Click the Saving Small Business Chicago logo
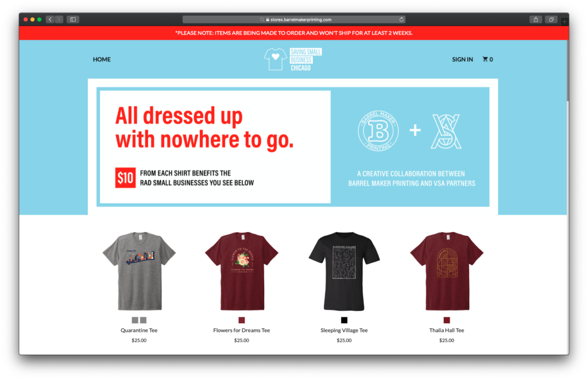588x380 pixels. pyautogui.click(x=292, y=59)
